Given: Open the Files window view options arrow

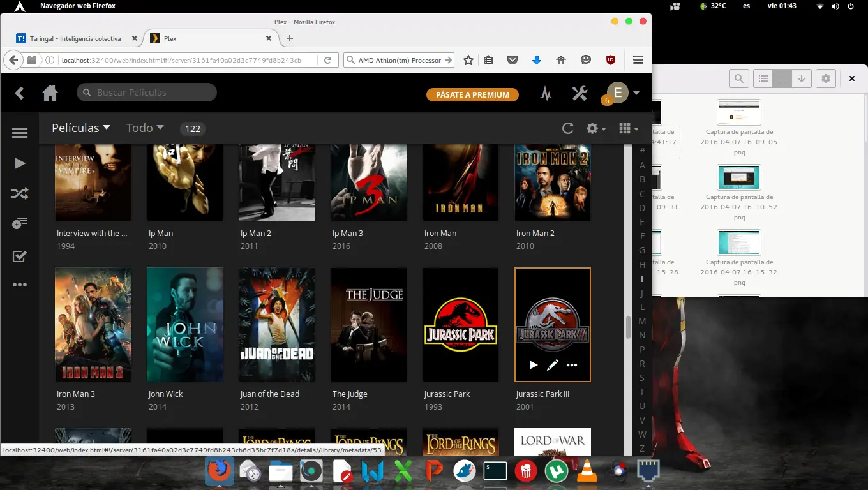Looking at the screenshot, I should (801, 78).
